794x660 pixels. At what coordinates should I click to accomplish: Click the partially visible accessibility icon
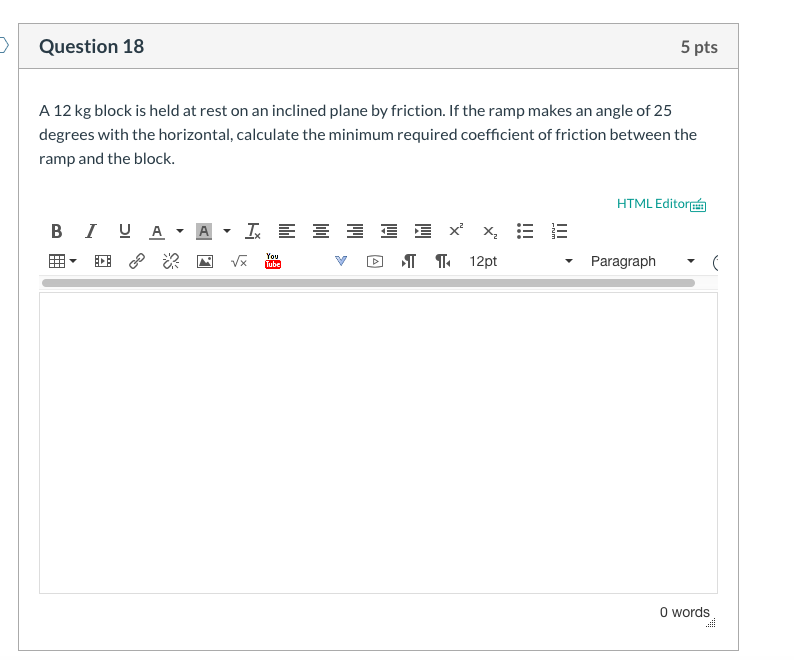(715, 262)
